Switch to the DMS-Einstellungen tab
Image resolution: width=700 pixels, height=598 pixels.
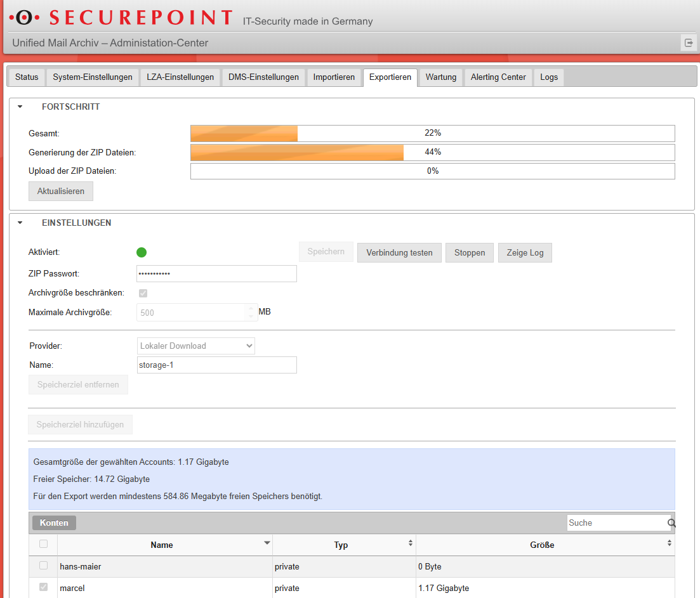(x=263, y=77)
